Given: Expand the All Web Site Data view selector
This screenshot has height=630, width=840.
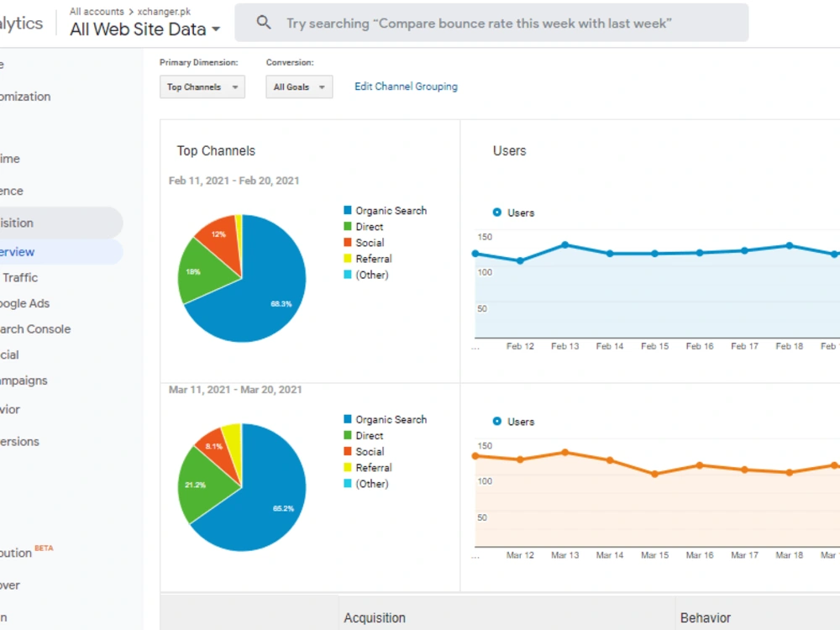Looking at the screenshot, I should pos(144,29).
